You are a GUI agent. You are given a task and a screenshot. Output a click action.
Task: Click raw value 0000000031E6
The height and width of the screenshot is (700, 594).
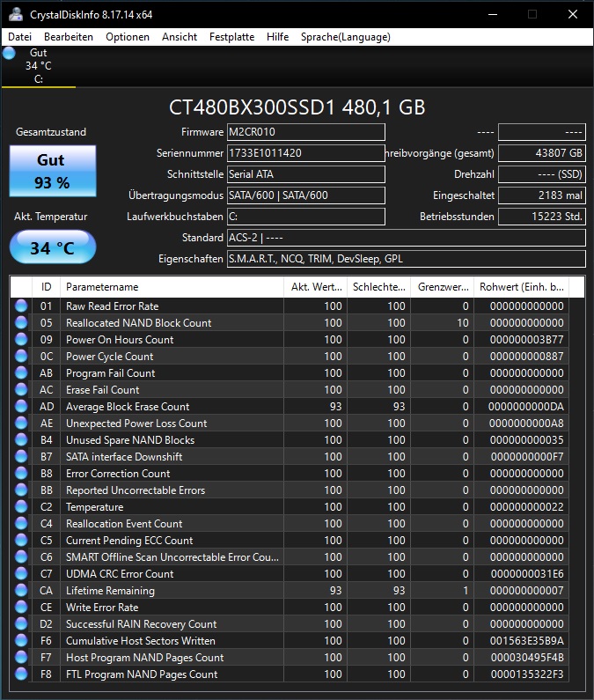click(x=527, y=574)
